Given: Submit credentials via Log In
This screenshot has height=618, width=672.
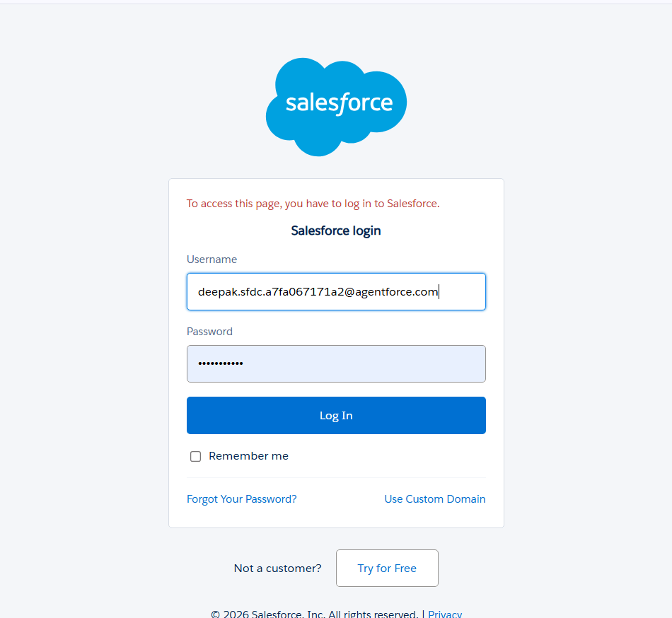Looking at the screenshot, I should (336, 415).
